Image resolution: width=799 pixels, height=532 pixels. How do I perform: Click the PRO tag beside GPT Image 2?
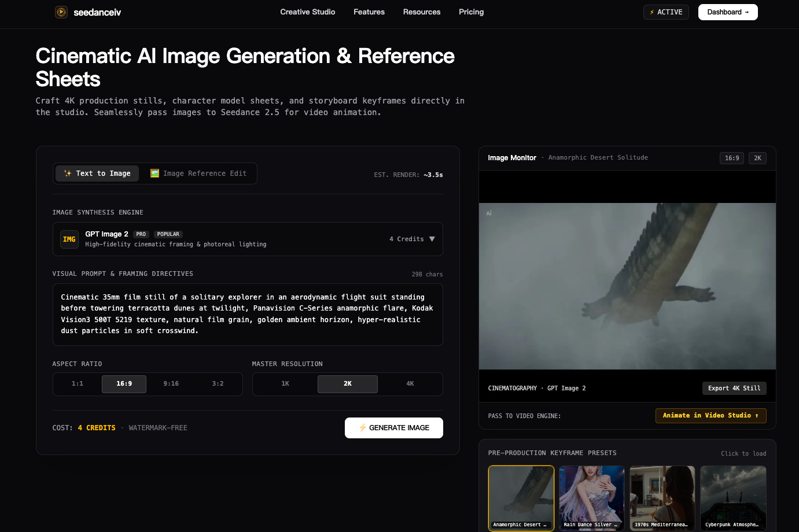(x=141, y=234)
